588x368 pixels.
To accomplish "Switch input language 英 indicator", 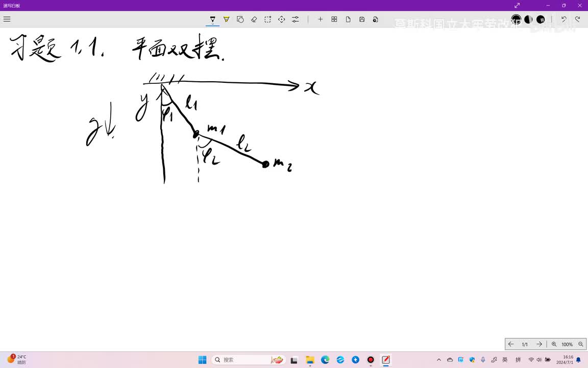I will click(x=505, y=360).
